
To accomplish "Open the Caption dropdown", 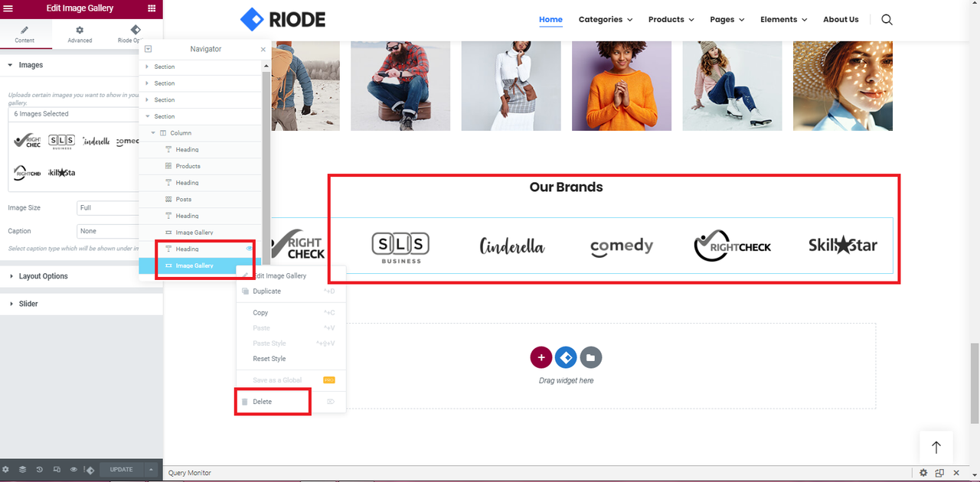I will [108, 231].
